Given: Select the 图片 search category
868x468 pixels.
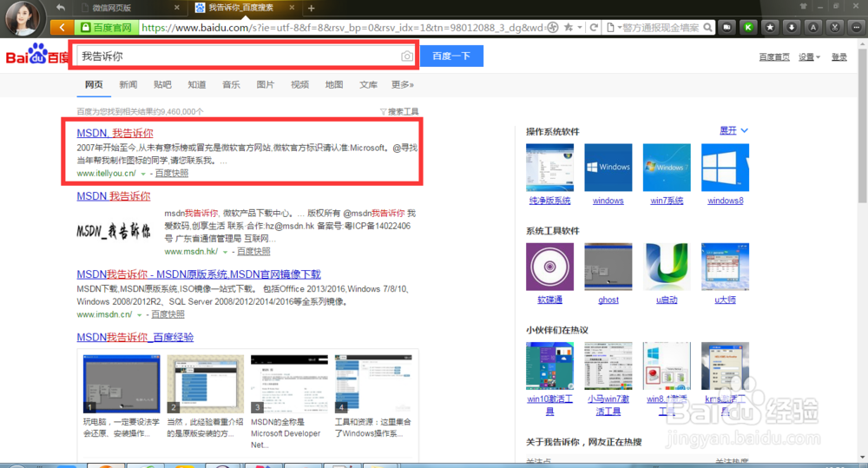Looking at the screenshot, I should 265,84.
